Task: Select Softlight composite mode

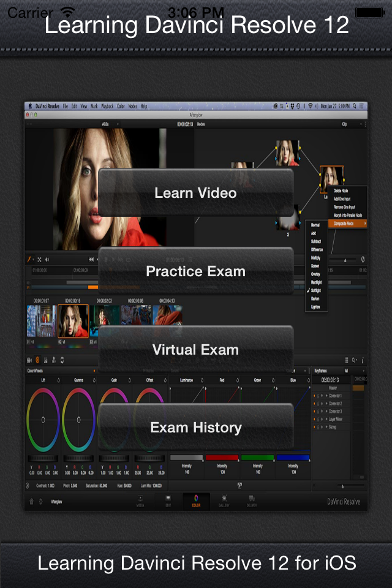Action: [315, 290]
